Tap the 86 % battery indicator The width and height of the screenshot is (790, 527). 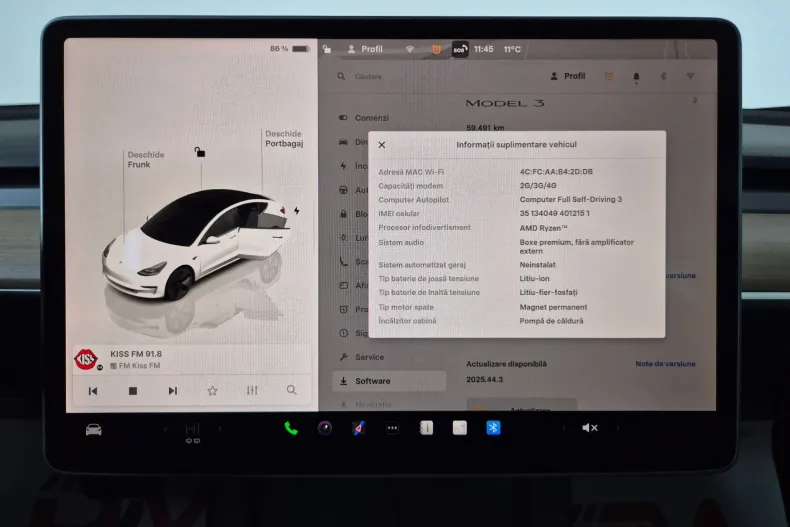289,49
